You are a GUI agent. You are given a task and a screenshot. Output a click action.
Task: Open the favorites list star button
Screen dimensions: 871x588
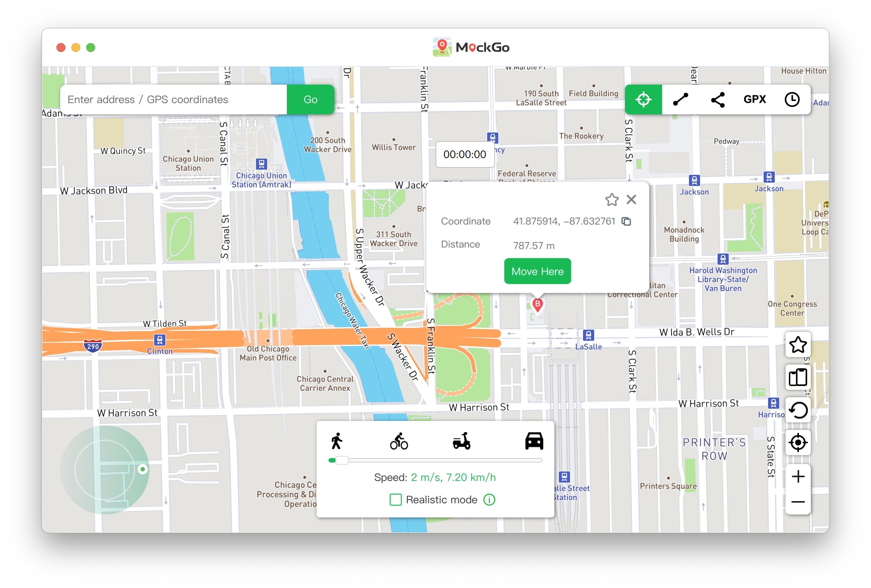[797, 345]
